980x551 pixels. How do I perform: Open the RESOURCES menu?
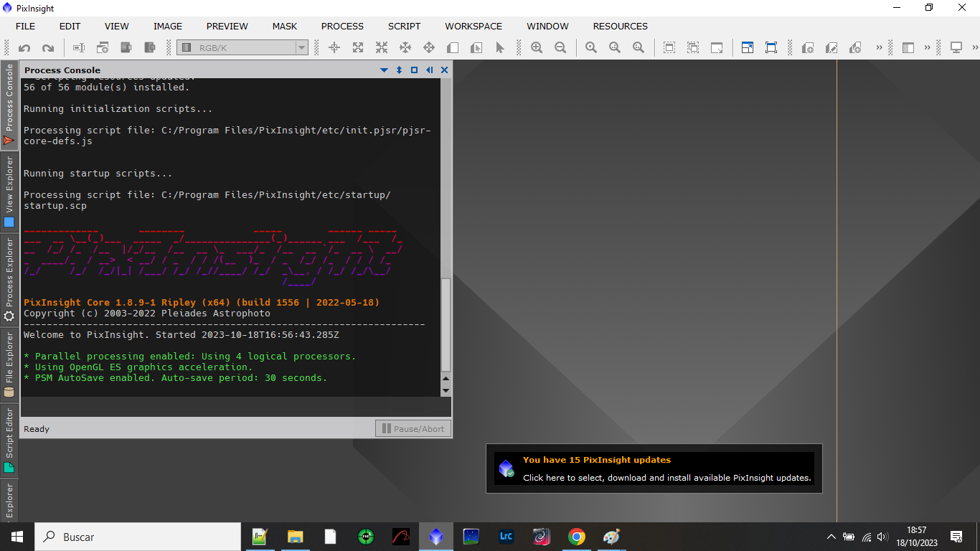[621, 26]
